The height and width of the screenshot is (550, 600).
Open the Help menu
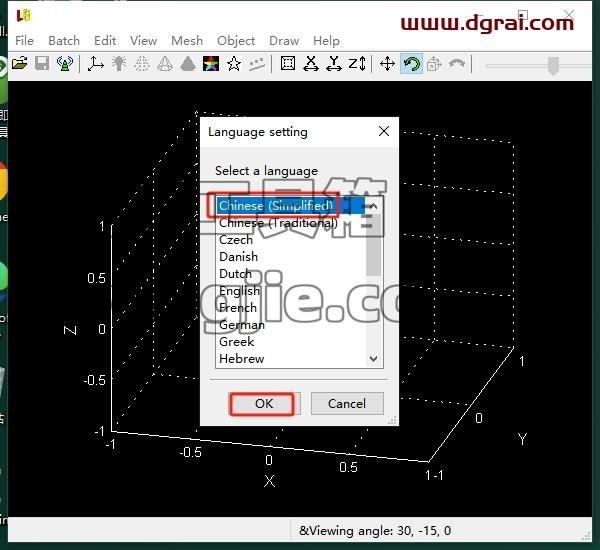326,41
